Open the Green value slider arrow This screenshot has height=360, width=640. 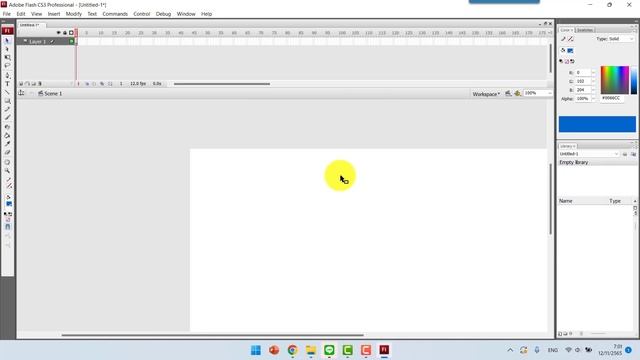[x=593, y=81]
